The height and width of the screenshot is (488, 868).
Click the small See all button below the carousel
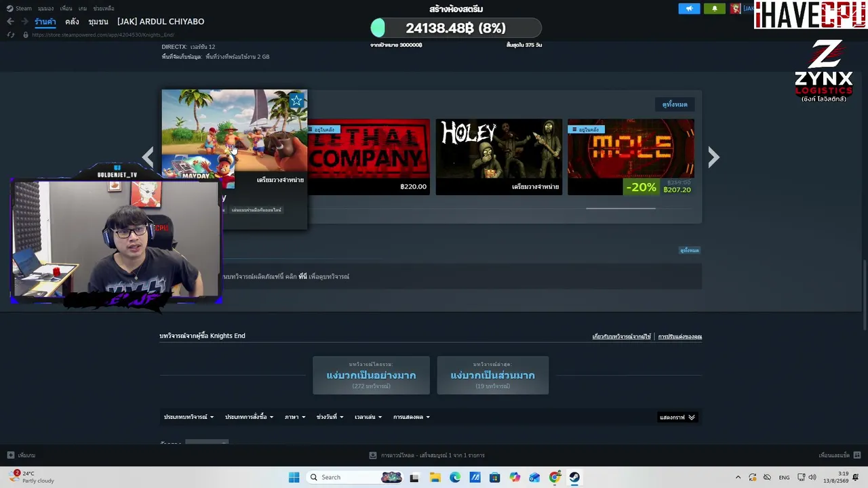pyautogui.click(x=690, y=250)
